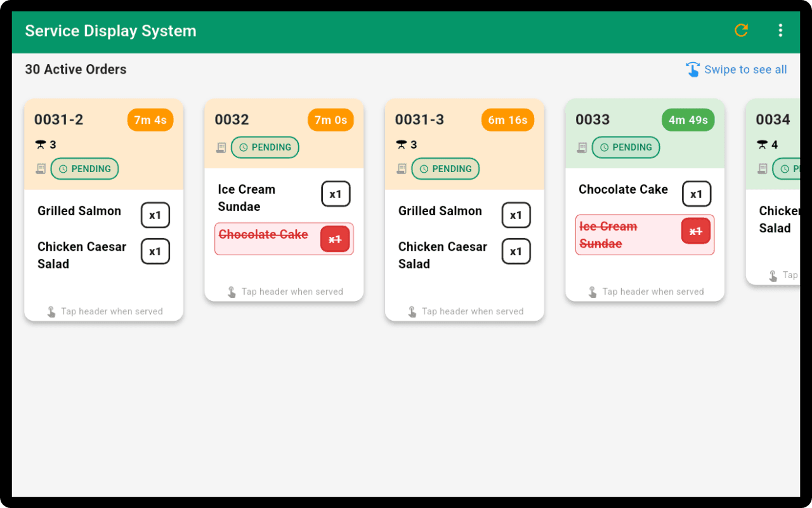Click the serve hand icon on order 0031-2
The height and width of the screenshot is (508, 812).
pos(50,312)
